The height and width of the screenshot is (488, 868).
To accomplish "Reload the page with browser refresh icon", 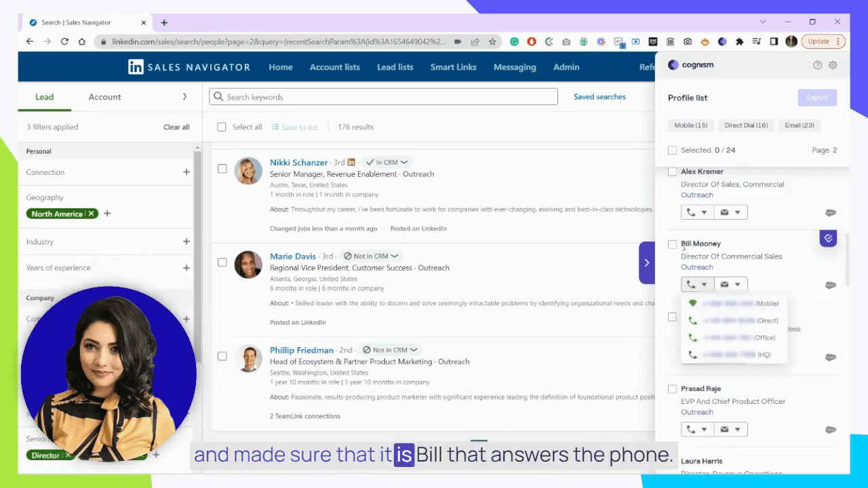I will coord(64,41).
